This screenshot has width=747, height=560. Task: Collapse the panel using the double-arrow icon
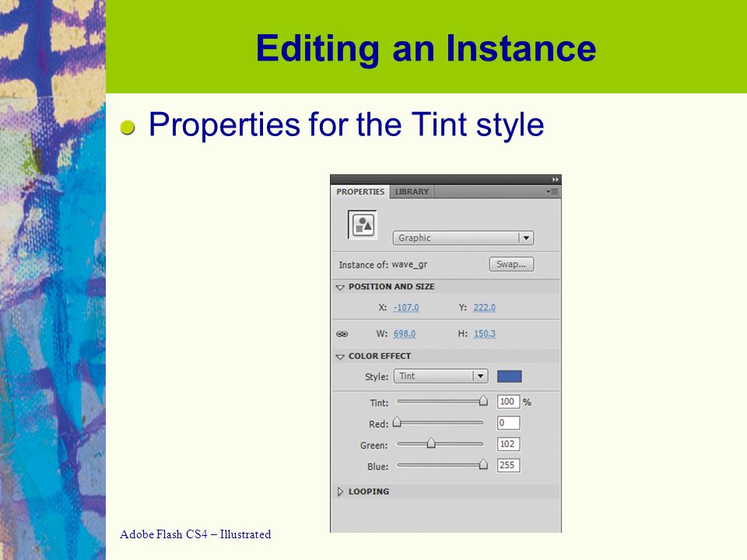click(x=555, y=180)
